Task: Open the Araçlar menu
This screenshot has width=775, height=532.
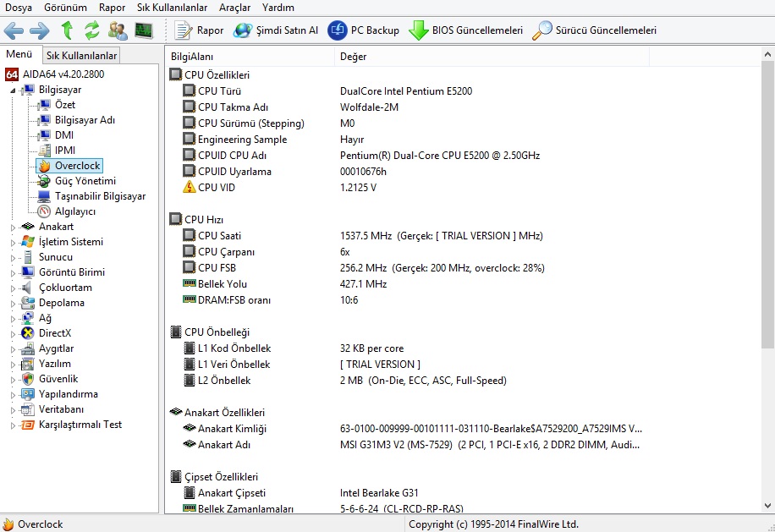Action: (x=234, y=8)
